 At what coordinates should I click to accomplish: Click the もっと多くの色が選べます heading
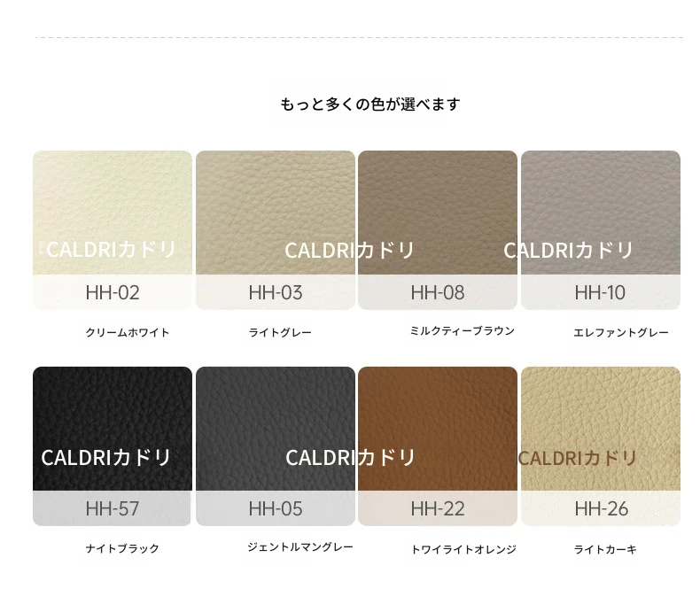(370, 105)
